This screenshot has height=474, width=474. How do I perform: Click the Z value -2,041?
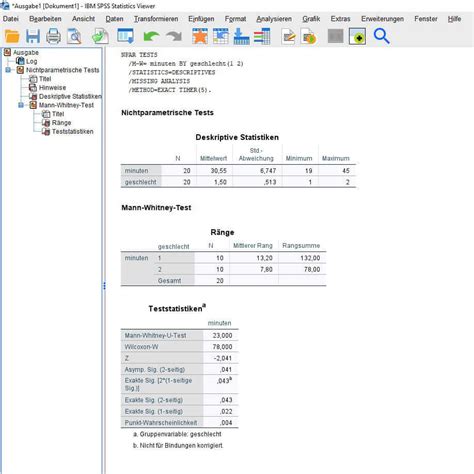point(222,358)
